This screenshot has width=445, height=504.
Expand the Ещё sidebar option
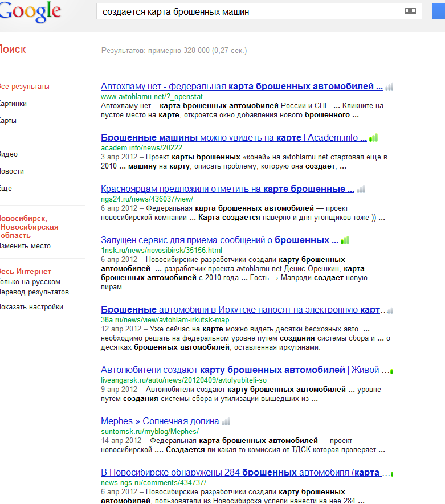[x=6, y=189]
